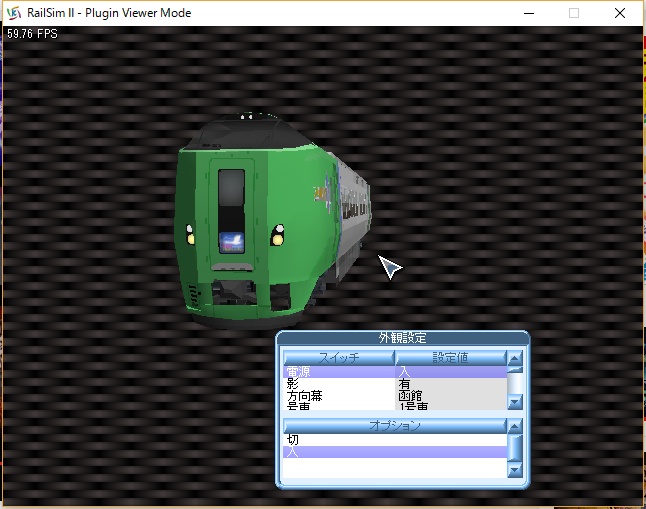Choose the 切 option
The width and height of the screenshot is (646, 509).
(395, 440)
